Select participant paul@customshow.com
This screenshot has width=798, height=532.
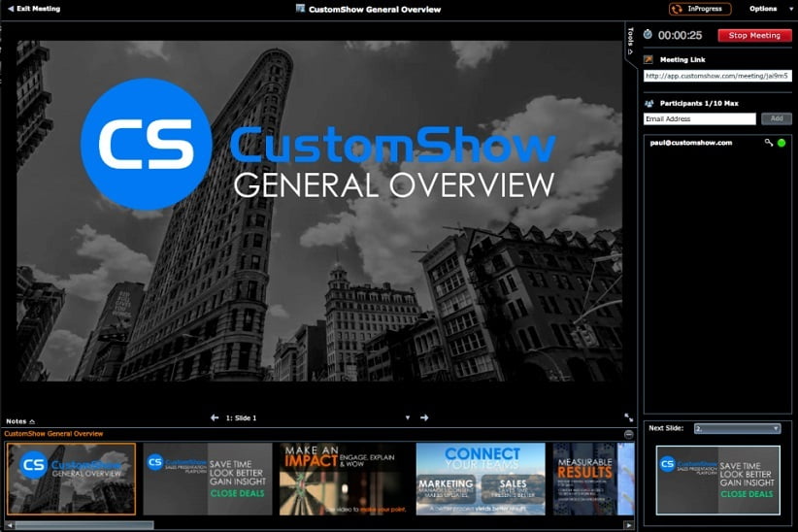click(x=690, y=143)
